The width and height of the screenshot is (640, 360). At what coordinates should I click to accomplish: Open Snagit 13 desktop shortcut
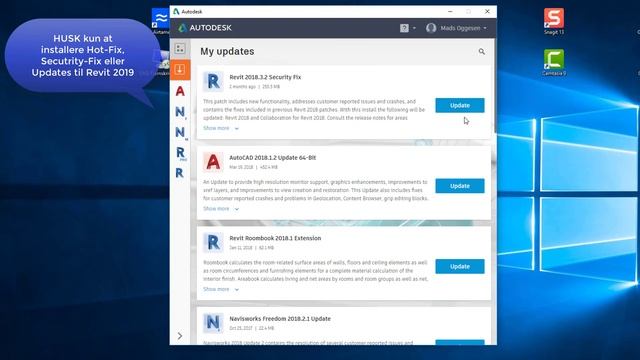(x=553, y=21)
